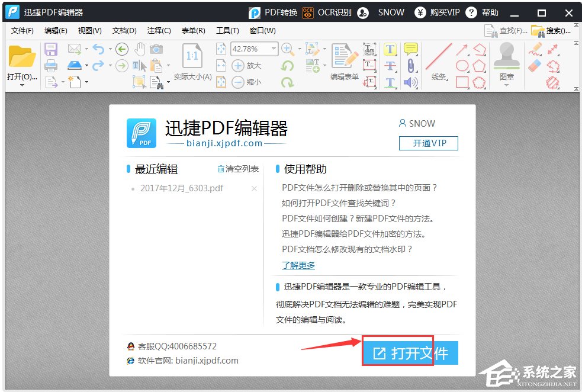Select the text selection tool
The height and width of the screenshot is (392, 582).
pos(139,66)
